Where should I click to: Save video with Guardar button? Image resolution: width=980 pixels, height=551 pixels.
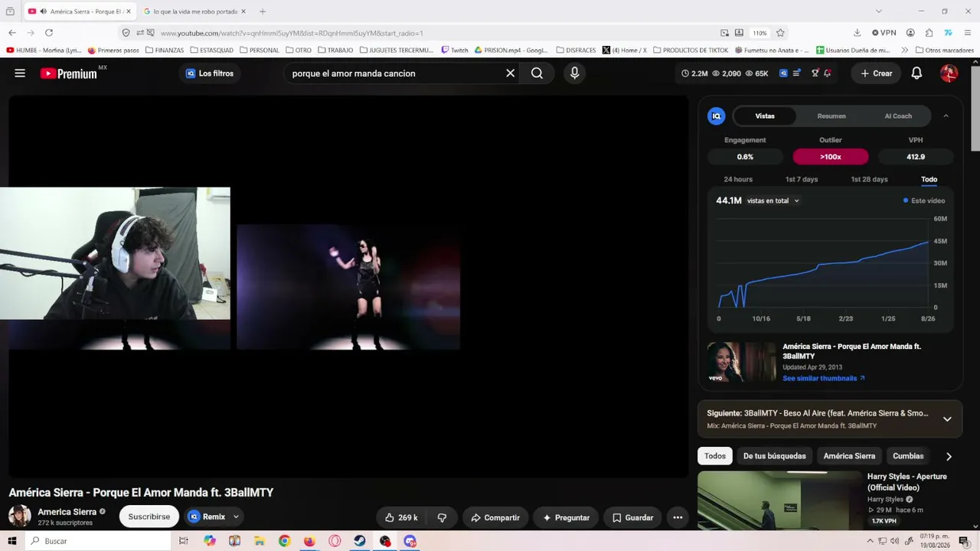click(x=632, y=517)
